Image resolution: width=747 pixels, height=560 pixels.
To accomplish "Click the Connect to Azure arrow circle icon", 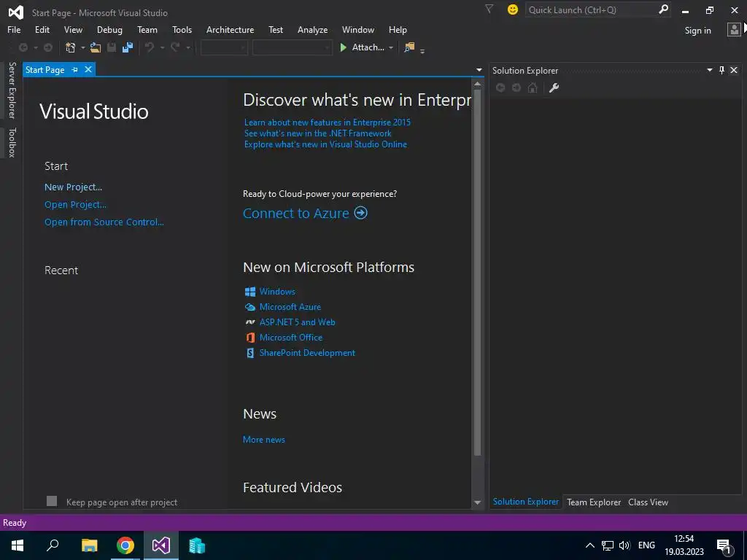I will 360,213.
